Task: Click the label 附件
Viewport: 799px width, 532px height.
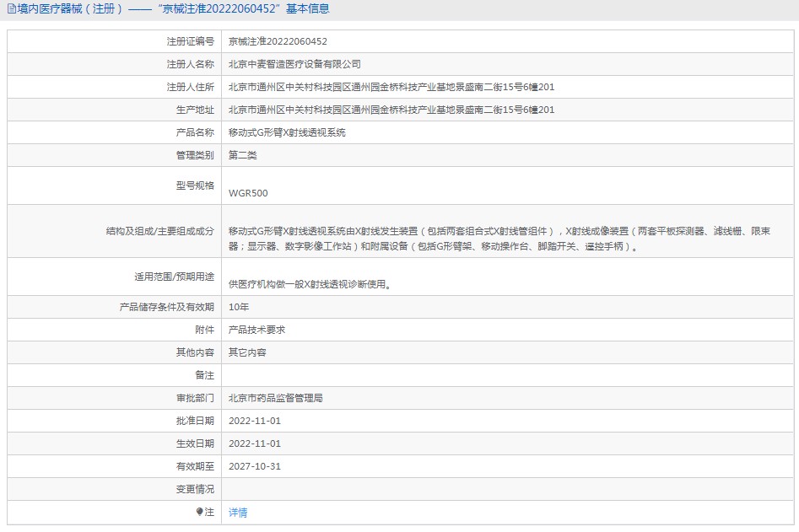Action: tap(204, 330)
